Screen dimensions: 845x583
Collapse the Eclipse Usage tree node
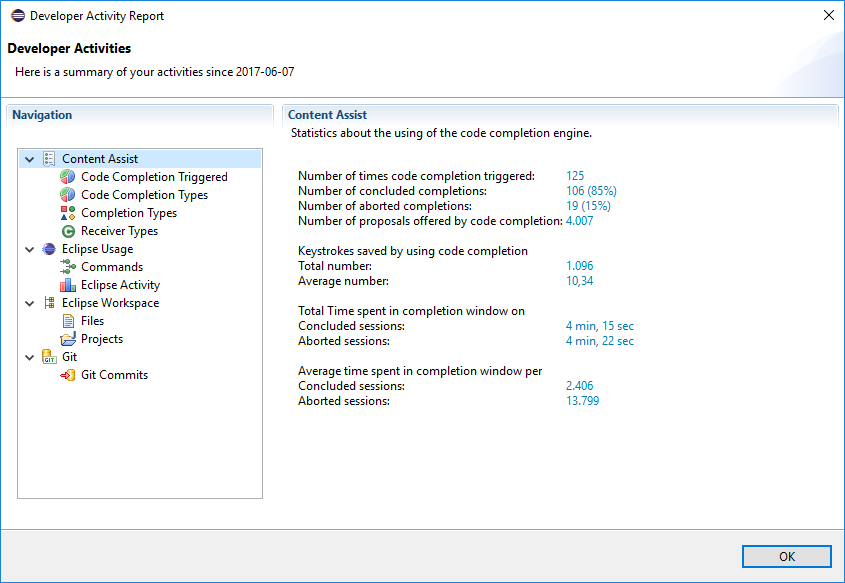30,249
